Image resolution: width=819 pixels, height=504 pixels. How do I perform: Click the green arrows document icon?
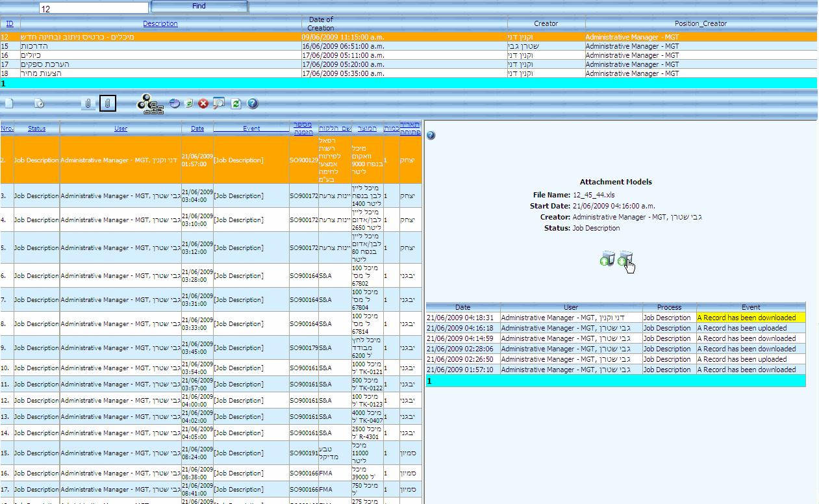(188, 103)
